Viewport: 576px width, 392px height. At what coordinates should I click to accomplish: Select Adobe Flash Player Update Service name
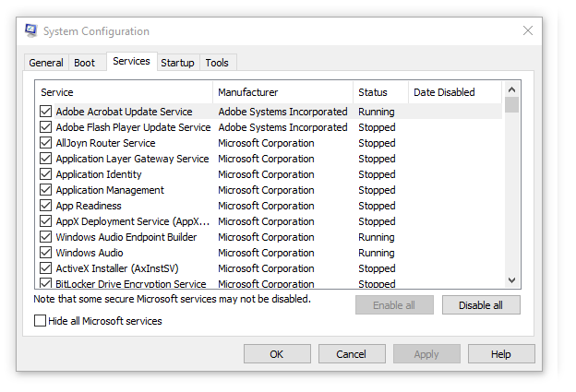point(133,127)
